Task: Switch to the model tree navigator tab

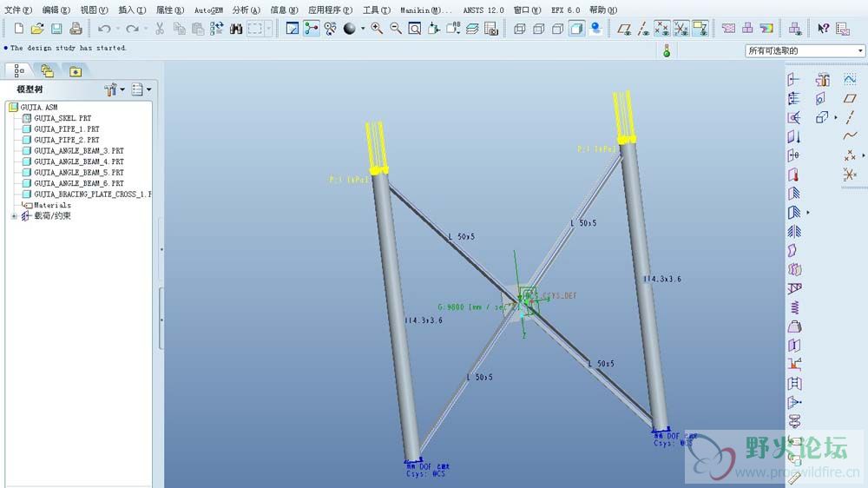Action: pyautogui.click(x=19, y=71)
